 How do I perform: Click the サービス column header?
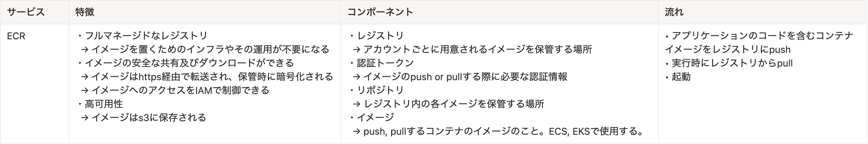point(26,12)
